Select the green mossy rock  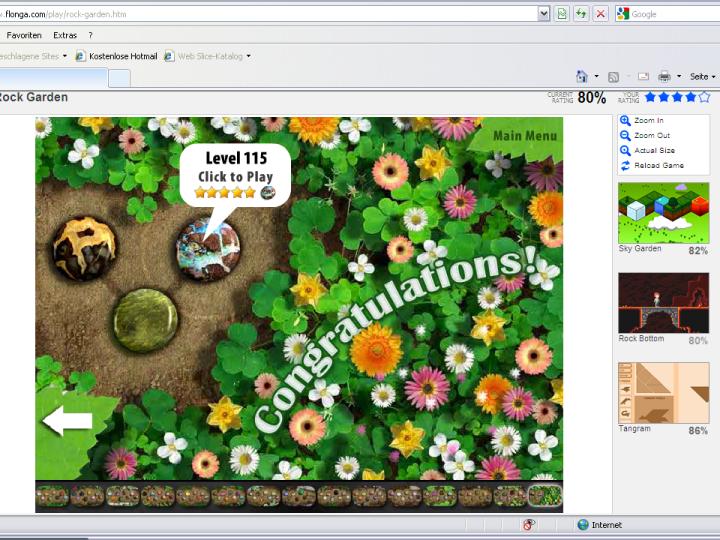point(145,320)
